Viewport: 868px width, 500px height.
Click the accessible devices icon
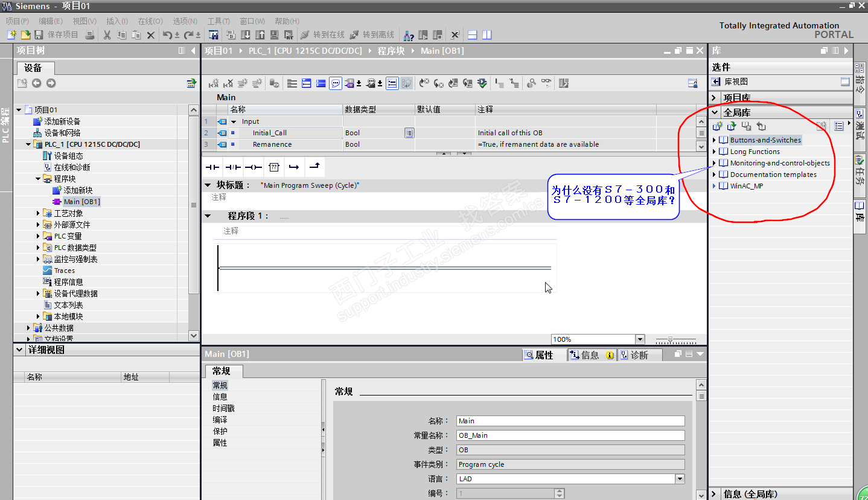pos(409,35)
